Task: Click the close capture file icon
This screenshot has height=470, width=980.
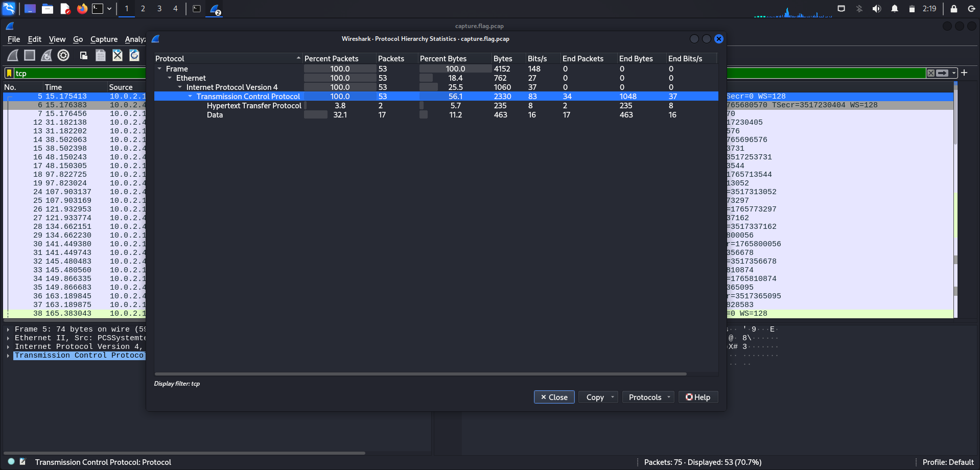Action: (x=118, y=55)
